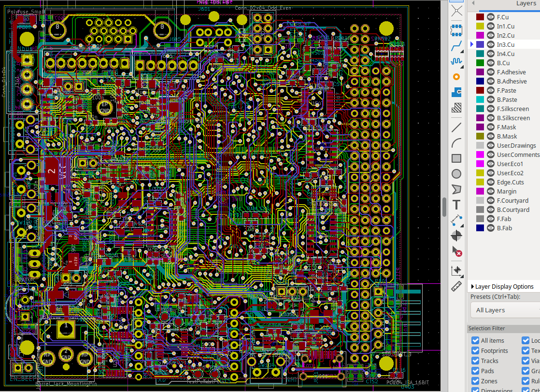Click the vertical scrollbar beside the canvas
The height and width of the screenshot is (392, 540).
[444, 207]
